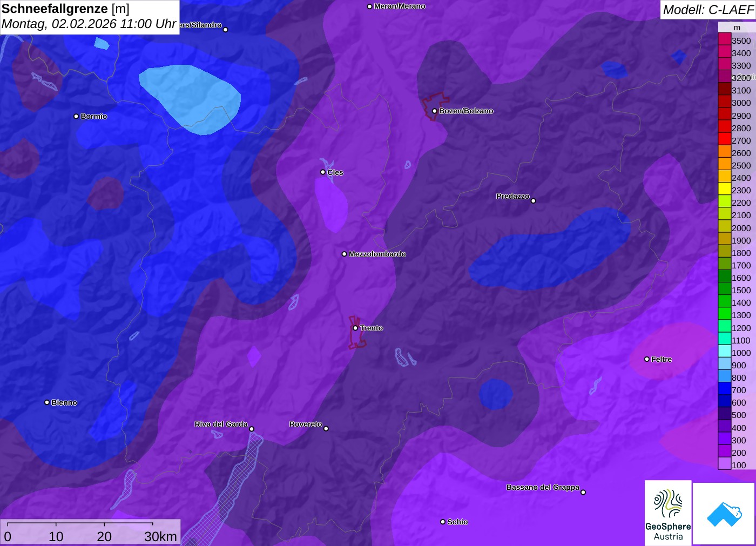Select the 3500 m legend color swatch
756x546 pixels.
pos(725,39)
